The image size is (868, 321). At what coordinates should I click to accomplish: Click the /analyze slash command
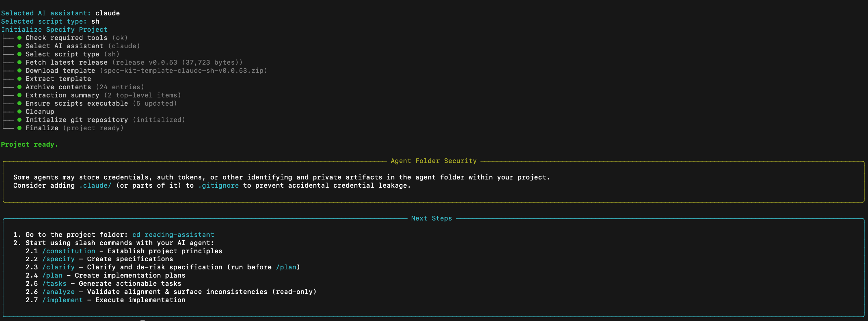coord(58,292)
